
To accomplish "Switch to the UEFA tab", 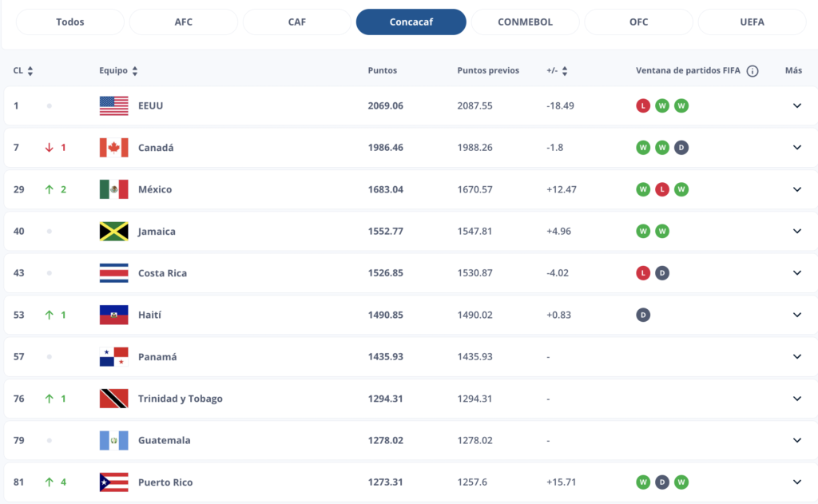I will click(752, 22).
